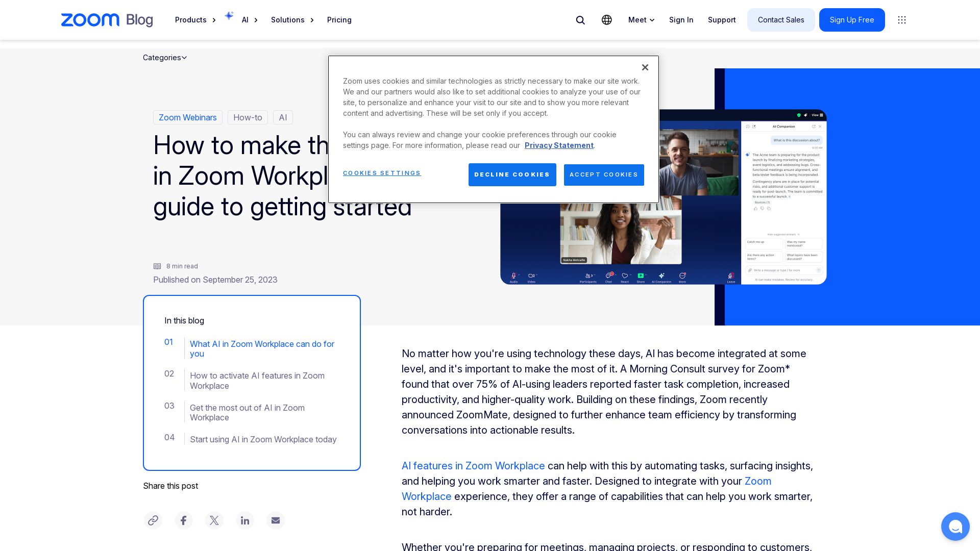Click the 'Published on September 25, 2023' text
This screenshot has width=980, height=551.
click(x=215, y=280)
